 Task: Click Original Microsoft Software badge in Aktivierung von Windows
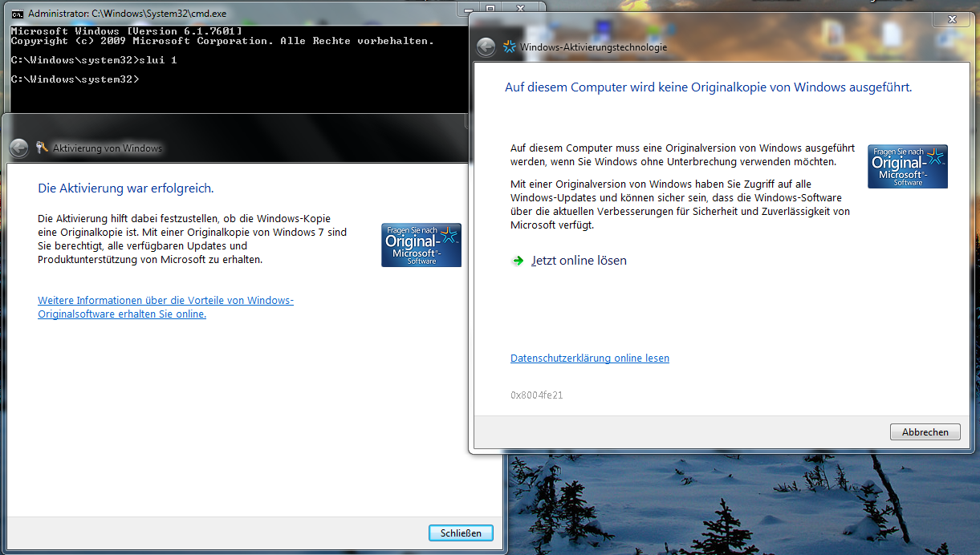click(421, 245)
